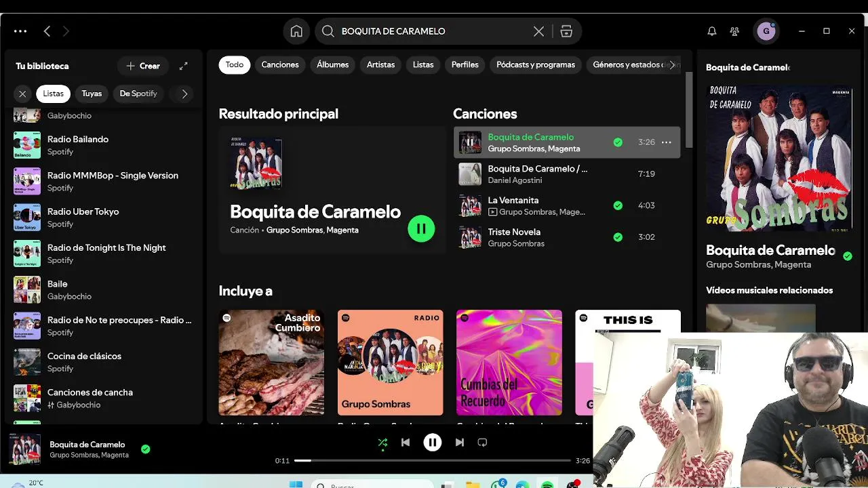
Task: Open Canciones de cancha playlist
Action: 103,398
